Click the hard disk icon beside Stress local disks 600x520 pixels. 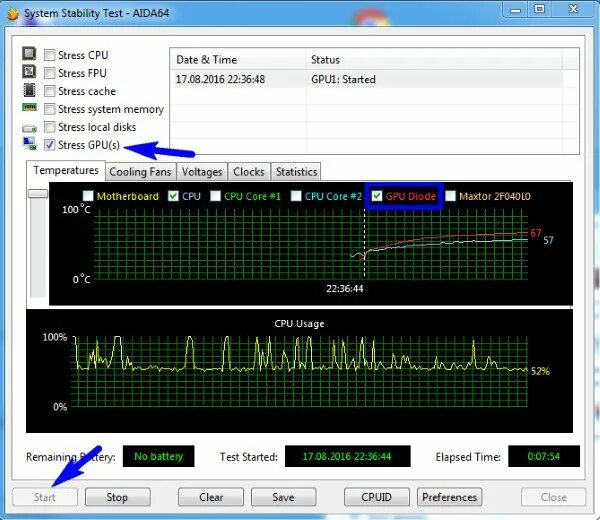coord(29,128)
